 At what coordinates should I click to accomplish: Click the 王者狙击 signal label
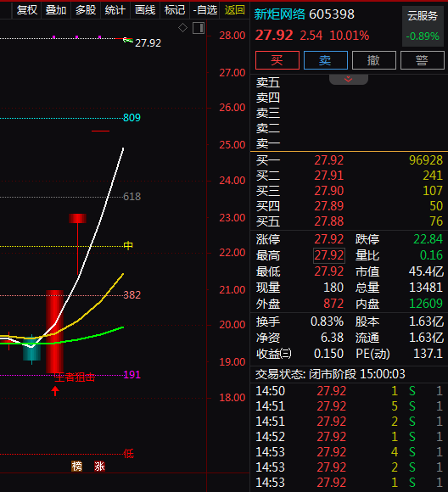(x=75, y=377)
